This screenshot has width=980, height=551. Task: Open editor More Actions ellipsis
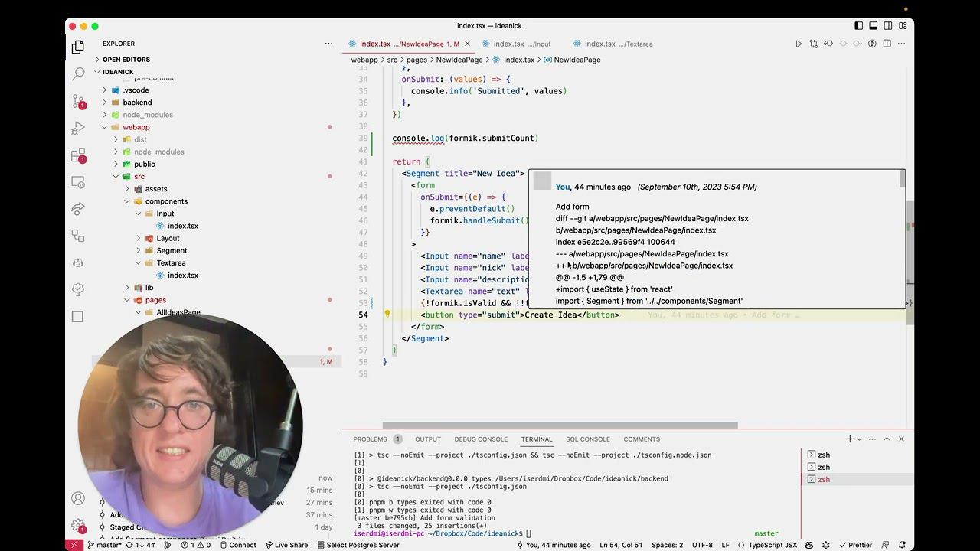[x=901, y=44]
